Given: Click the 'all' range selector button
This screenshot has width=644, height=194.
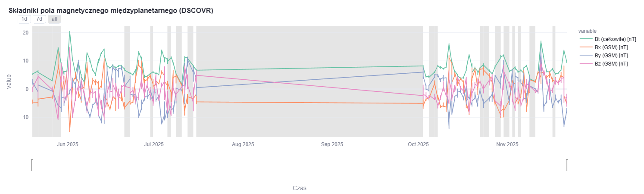Looking at the screenshot, I should click(x=54, y=19).
